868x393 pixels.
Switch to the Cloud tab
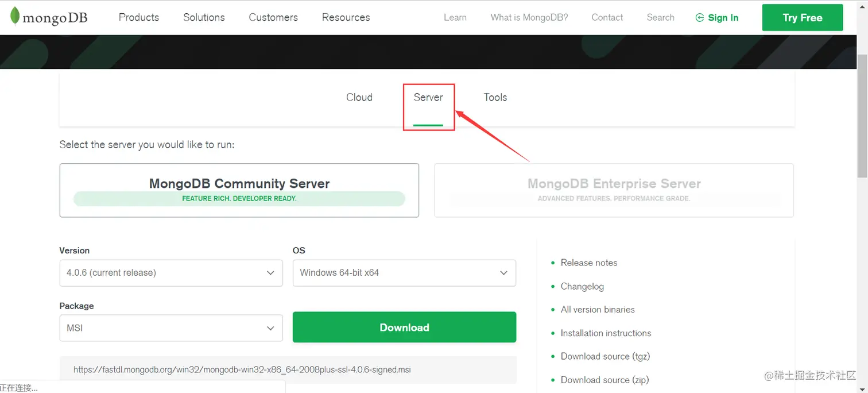[x=359, y=97]
